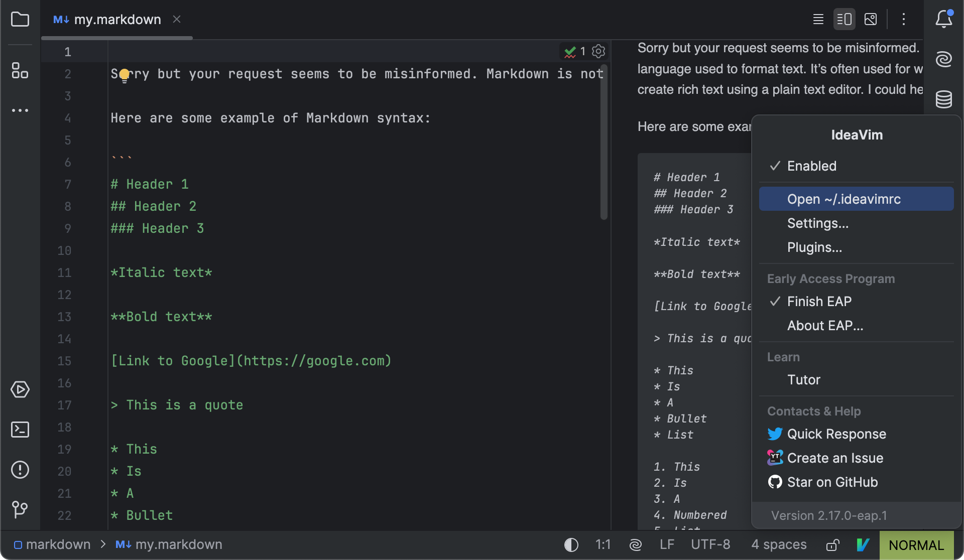Open the AI Assistant panel
The height and width of the screenshot is (560, 964).
click(944, 59)
